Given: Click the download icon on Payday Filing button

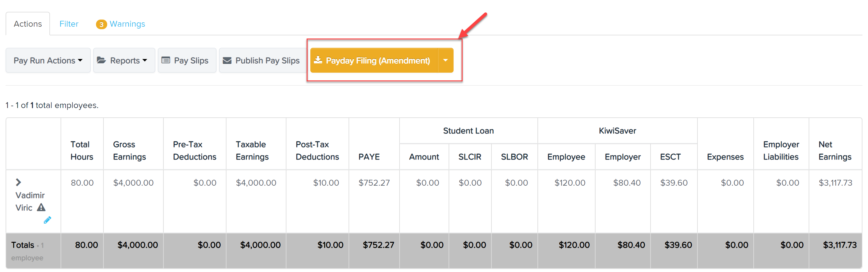Looking at the screenshot, I should tap(318, 60).
